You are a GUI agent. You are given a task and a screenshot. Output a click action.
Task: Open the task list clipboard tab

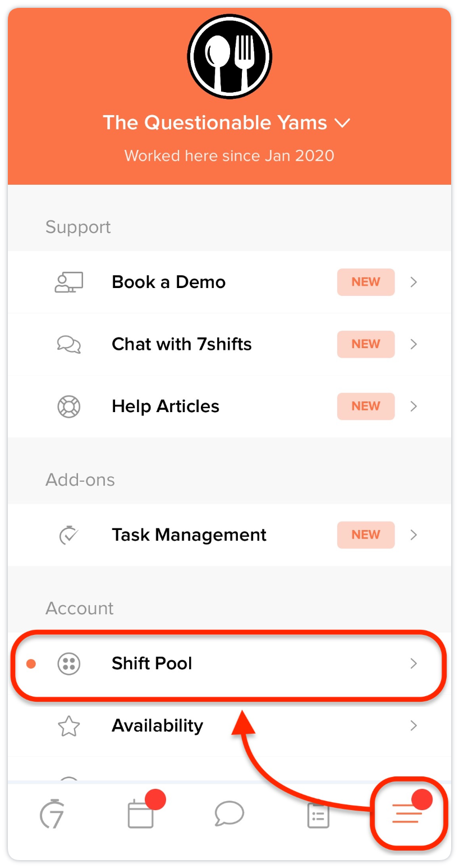[318, 815]
